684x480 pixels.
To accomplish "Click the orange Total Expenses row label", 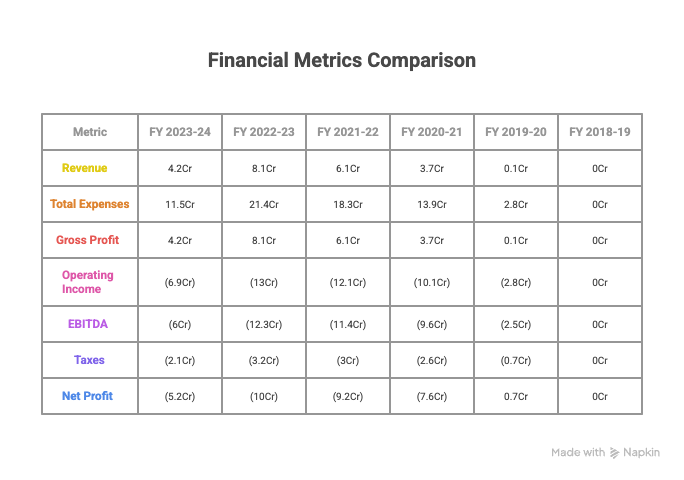I will [90, 204].
